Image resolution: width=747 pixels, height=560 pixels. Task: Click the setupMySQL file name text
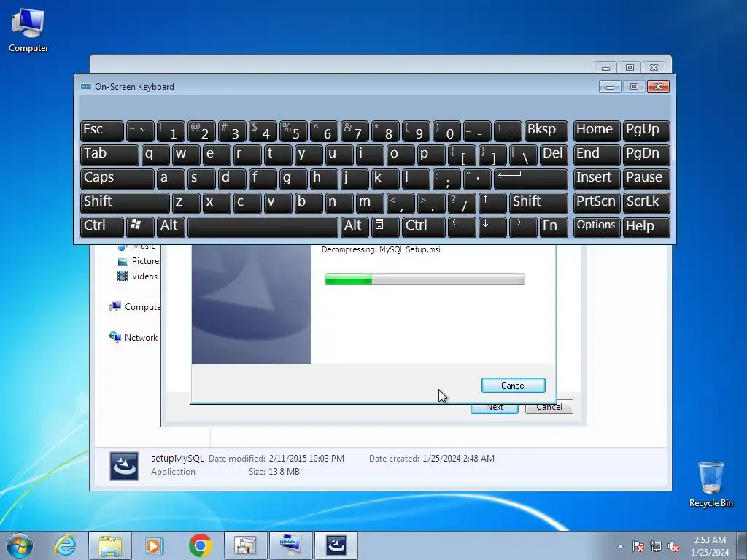pyautogui.click(x=177, y=458)
